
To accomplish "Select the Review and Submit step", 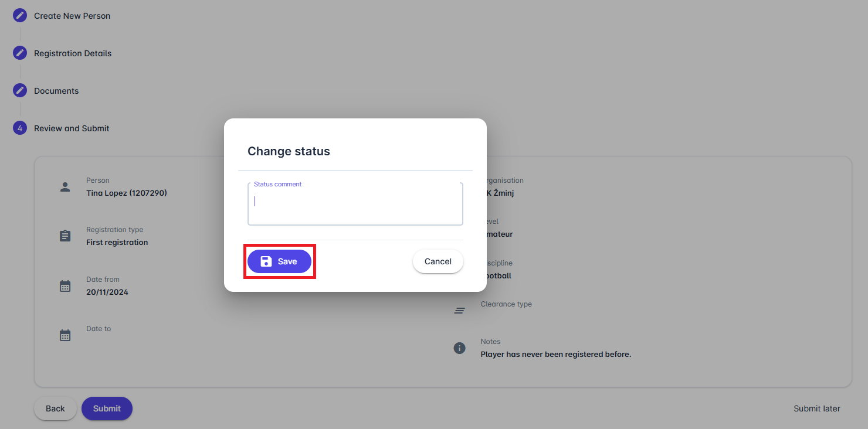I will point(72,128).
